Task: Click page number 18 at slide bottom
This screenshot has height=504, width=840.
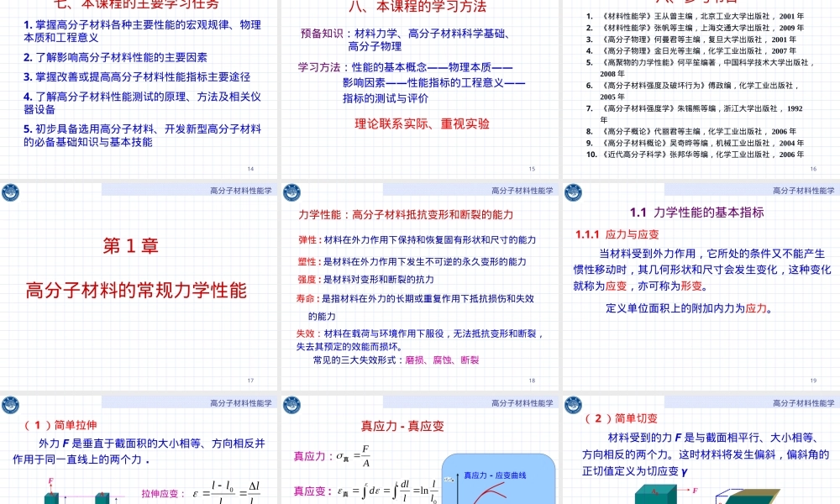Action: point(532,381)
